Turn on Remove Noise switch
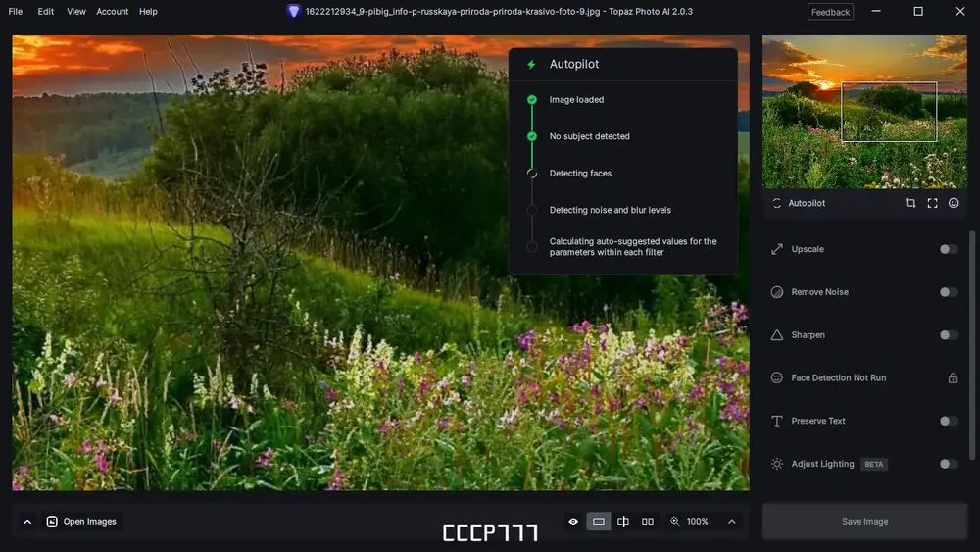The height and width of the screenshot is (552, 980). point(948,292)
